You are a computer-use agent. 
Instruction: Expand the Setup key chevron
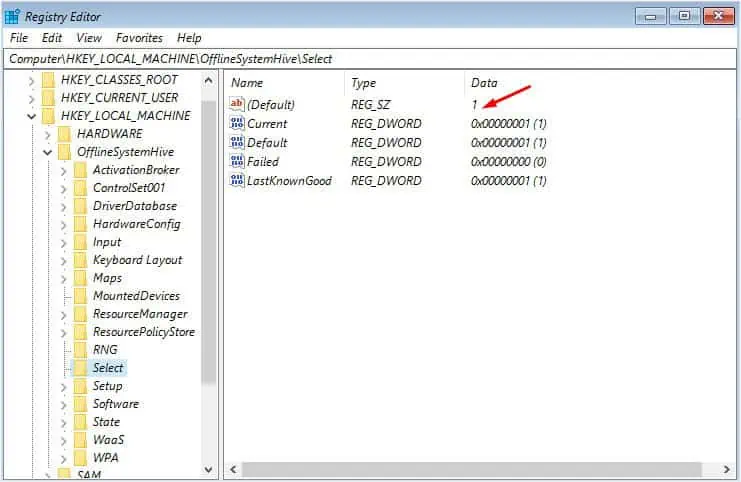tap(63, 387)
